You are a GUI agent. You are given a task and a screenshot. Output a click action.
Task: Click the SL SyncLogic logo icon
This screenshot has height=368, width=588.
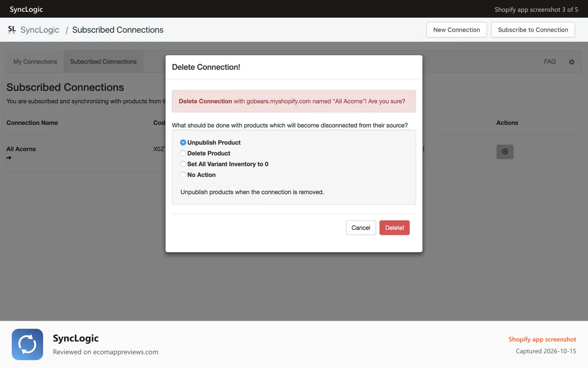[12, 29]
